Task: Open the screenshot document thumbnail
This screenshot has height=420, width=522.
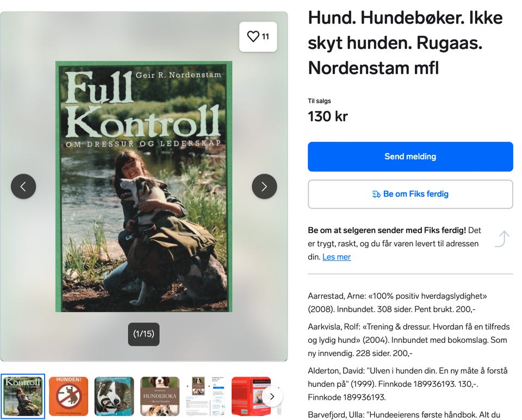Action: (x=206, y=396)
